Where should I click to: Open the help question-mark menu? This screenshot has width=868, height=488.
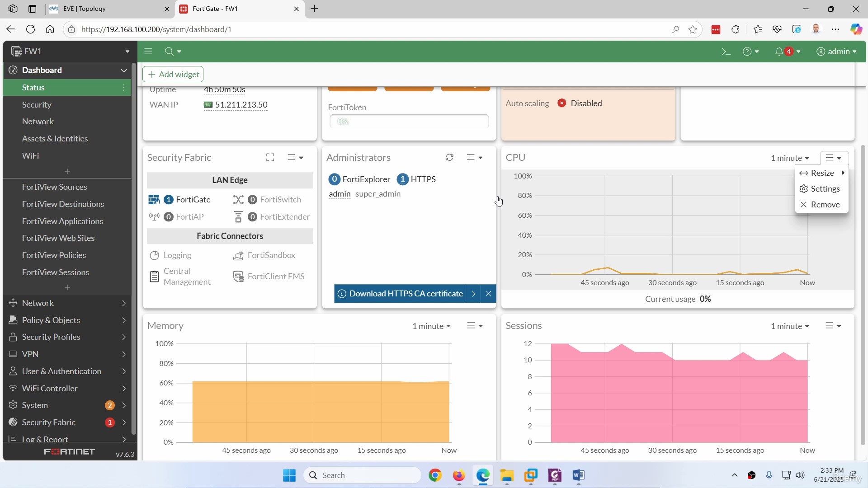coord(750,52)
